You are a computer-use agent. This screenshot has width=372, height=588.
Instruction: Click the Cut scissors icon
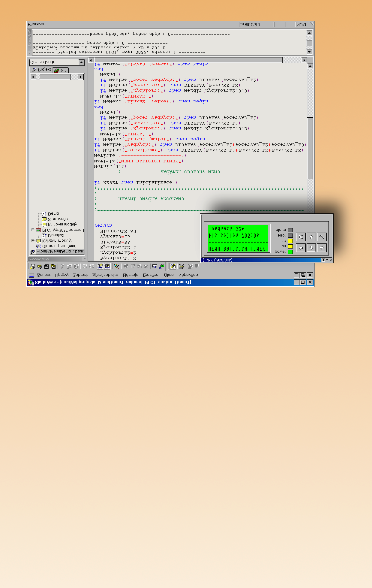point(62,266)
